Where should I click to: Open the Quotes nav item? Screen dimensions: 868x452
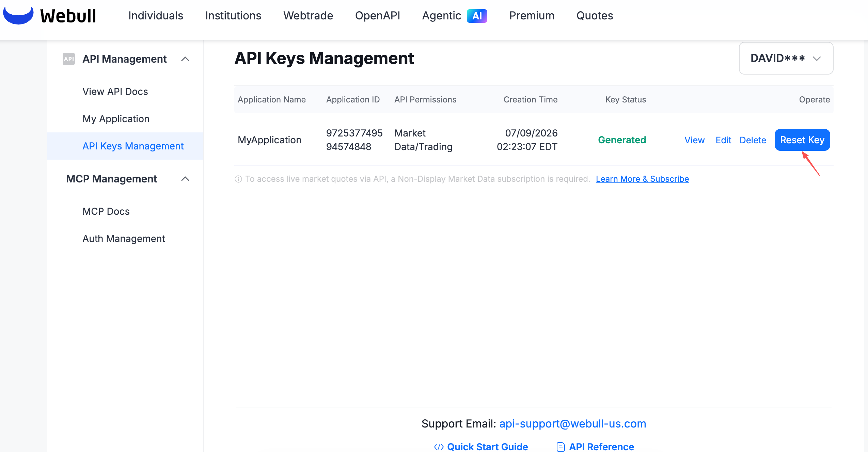(595, 16)
